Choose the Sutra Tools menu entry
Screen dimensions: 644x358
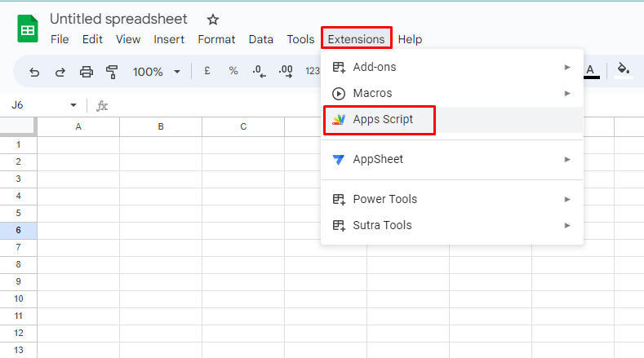coord(452,225)
